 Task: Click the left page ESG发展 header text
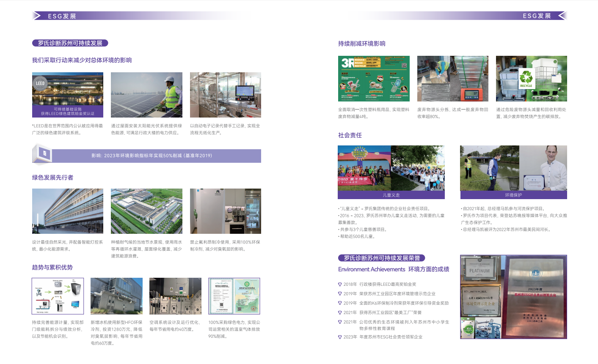tap(62, 16)
